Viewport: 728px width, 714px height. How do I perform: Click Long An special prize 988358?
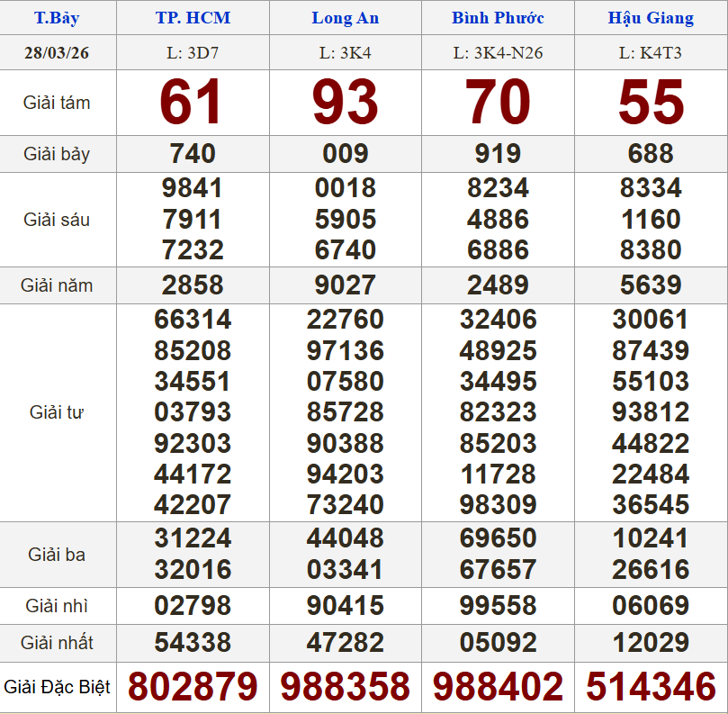346,687
